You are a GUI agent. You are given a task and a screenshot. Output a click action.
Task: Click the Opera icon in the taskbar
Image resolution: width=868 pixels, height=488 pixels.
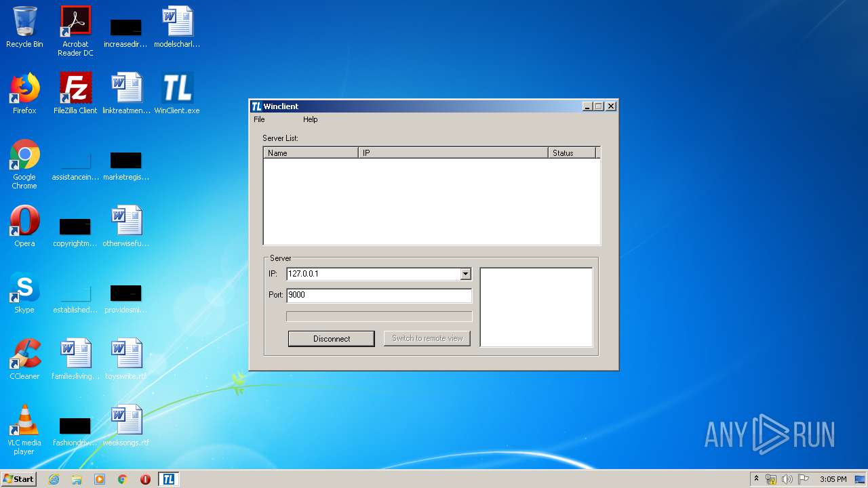145,479
